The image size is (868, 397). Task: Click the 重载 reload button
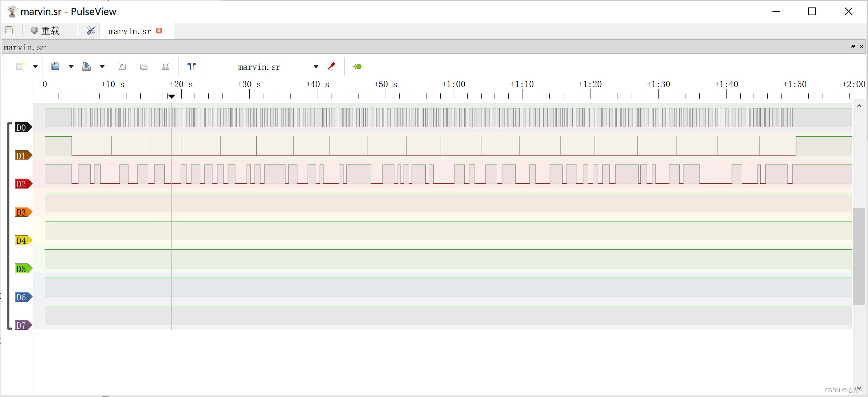click(x=46, y=31)
